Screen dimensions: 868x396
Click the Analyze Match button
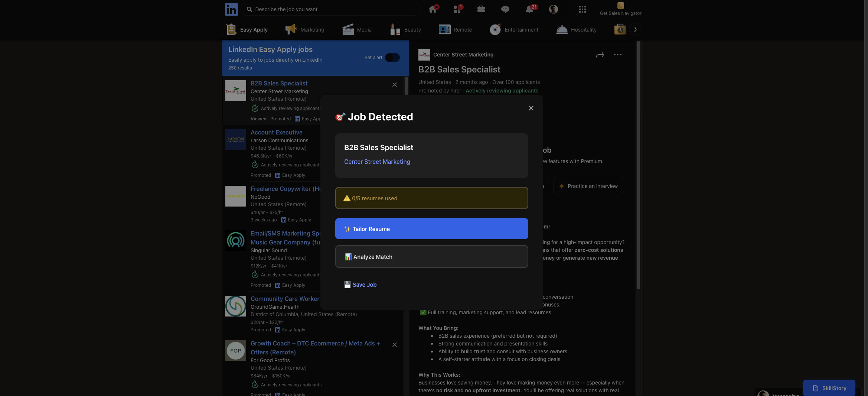pyautogui.click(x=431, y=257)
